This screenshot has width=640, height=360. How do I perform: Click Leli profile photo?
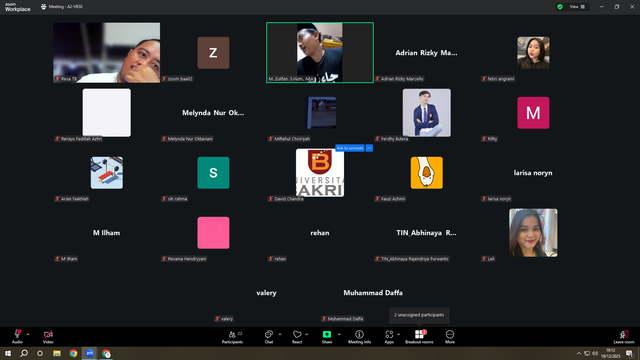533,233
